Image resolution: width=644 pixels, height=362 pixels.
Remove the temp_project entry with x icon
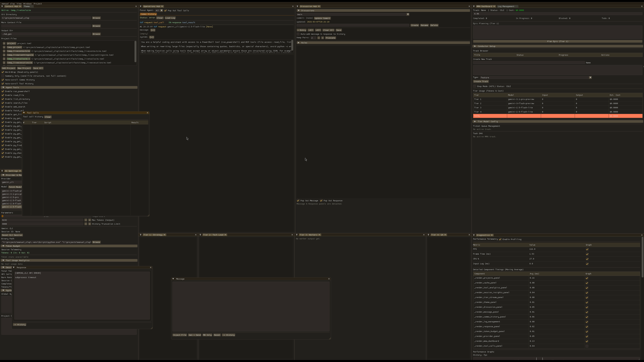coord(4,47)
